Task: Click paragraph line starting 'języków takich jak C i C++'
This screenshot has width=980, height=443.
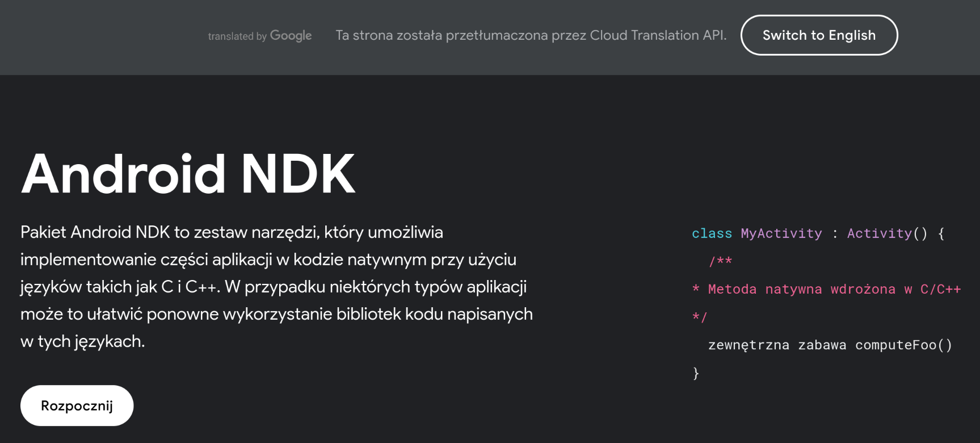Action: (x=274, y=287)
